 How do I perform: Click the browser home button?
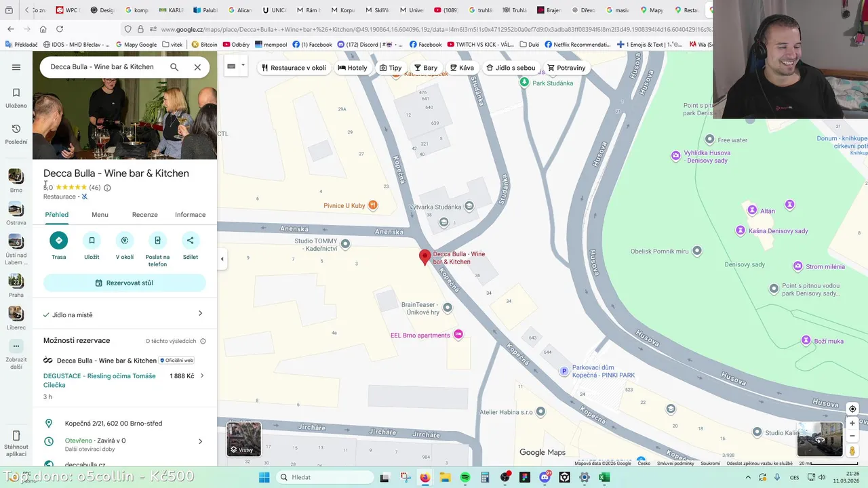tap(43, 29)
